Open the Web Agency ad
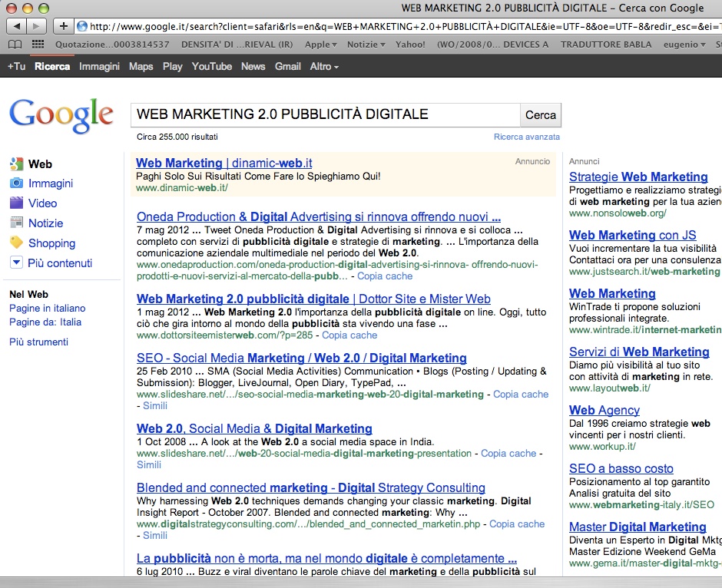This screenshot has height=588, width=722. pos(604,410)
